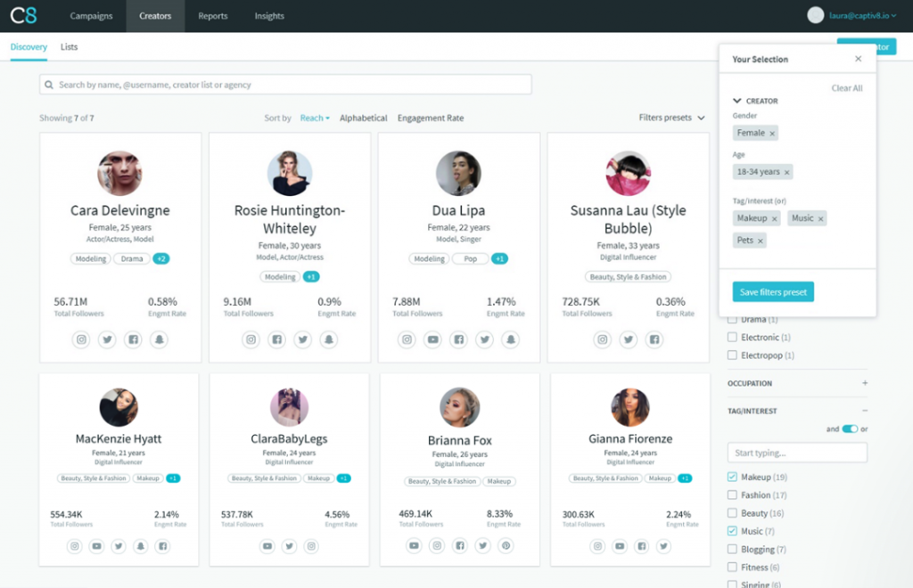The width and height of the screenshot is (913, 588).
Task: Remove the Female gender filter chip
Action: point(772,133)
